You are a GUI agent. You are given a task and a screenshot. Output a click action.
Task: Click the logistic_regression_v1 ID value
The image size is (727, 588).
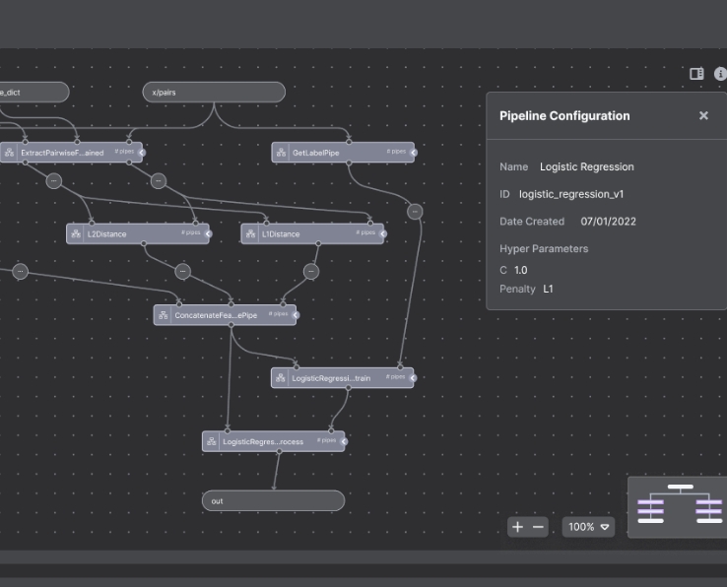point(570,194)
